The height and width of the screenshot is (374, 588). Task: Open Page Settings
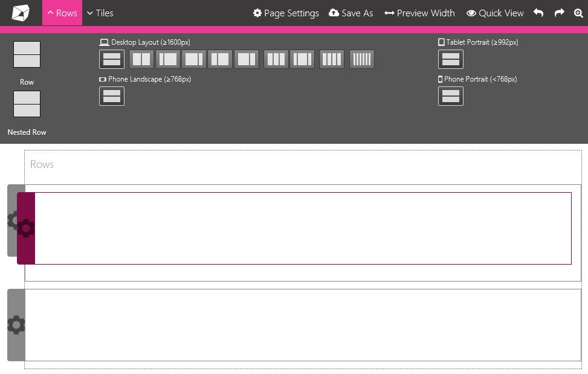click(286, 13)
